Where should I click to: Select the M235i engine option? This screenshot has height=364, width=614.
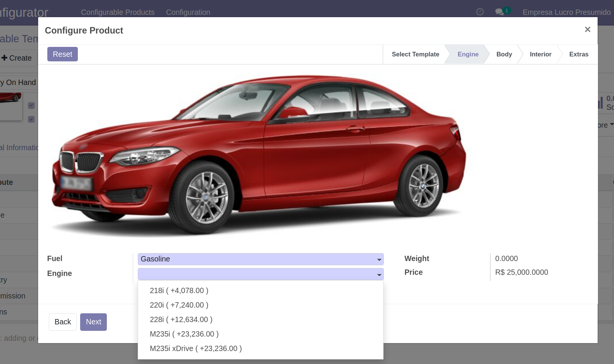point(184,334)
